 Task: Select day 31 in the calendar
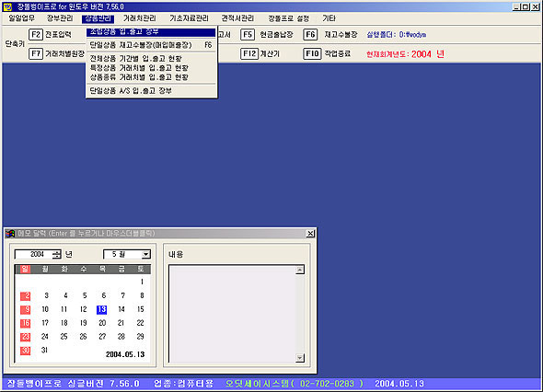45,350
